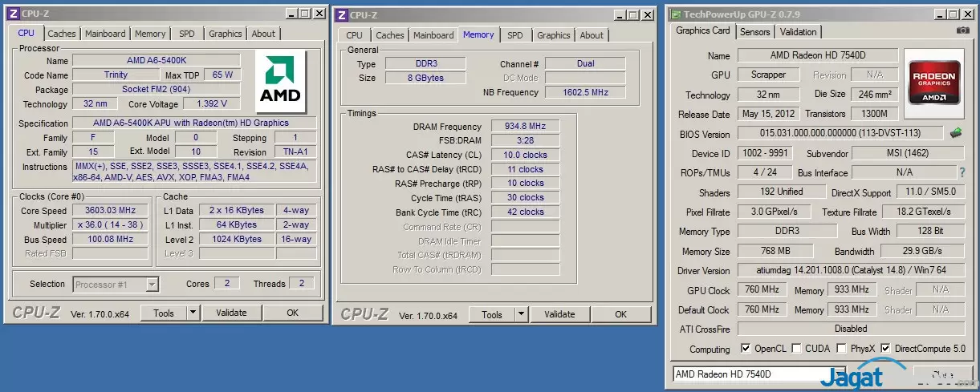Image resolution: width=980 pixels, height=392 pixels.
Task: Click the BIOS save chip icon
Action: point(956,133)
